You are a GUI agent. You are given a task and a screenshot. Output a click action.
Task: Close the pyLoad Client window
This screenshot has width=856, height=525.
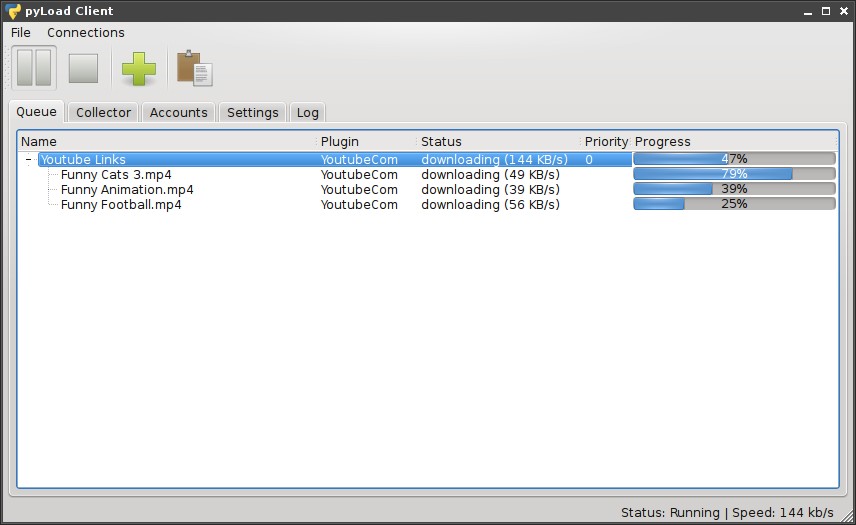tap(844, 11)
